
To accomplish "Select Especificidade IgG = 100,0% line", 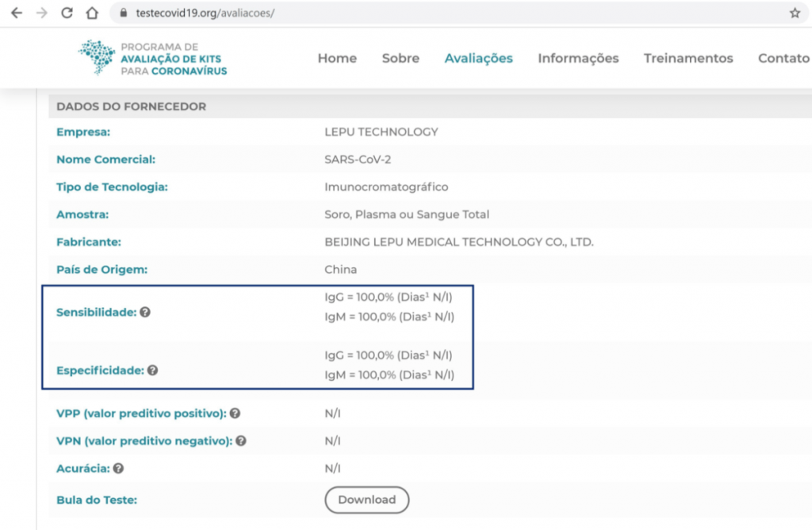I will coord(389,355).
